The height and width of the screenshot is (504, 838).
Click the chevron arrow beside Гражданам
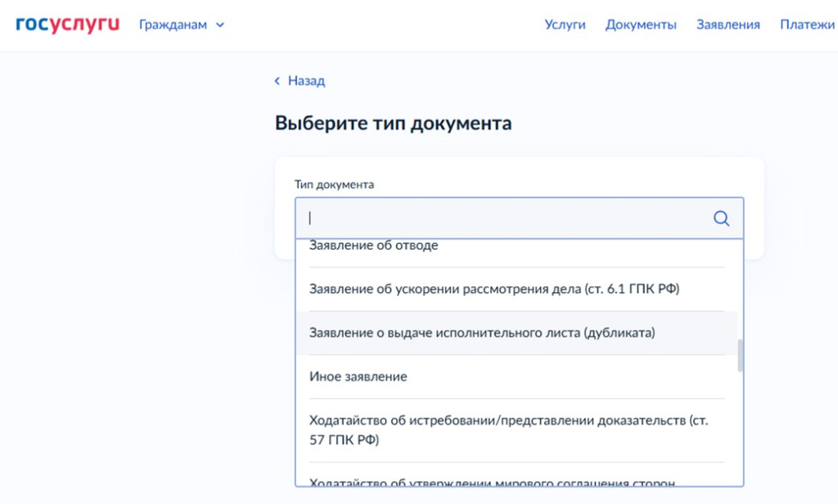point(219,25)
